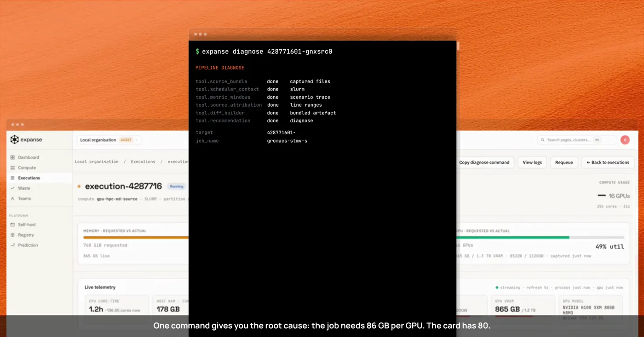This screenshot has width=644, height=337.
Task: Go to Dashboard in the sidebar
Action: (29, 157)
